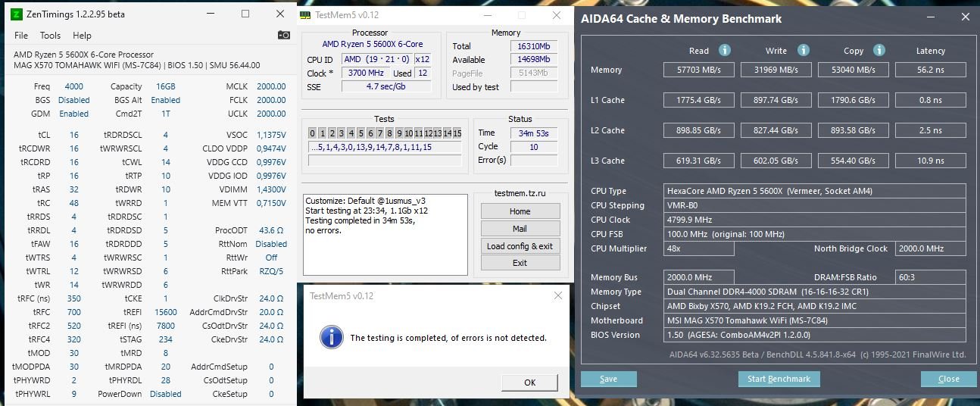Click the L2 Cache Write value 827.44 GB/s
Viewport: 980px width, 406px height.
click(776, 130)
